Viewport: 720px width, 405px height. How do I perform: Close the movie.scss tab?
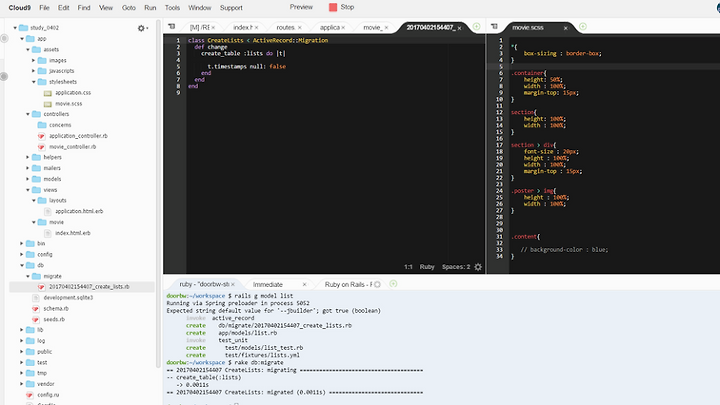coord(565,28)
